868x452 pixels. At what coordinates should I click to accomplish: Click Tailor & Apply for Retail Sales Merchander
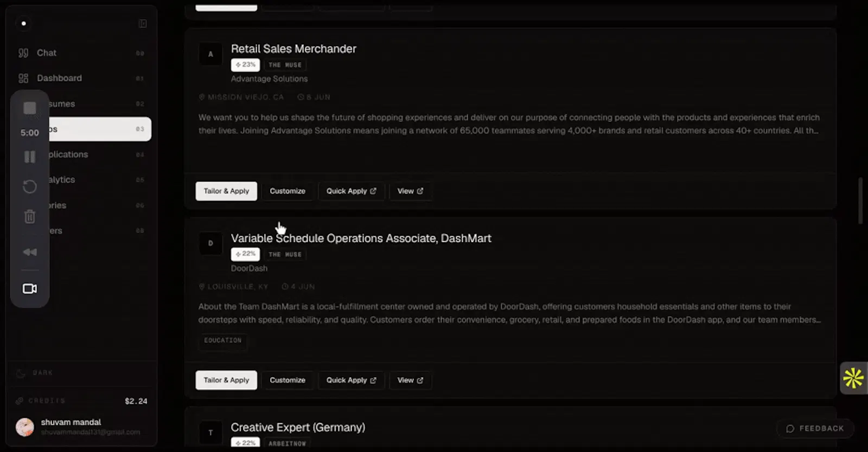226,191
